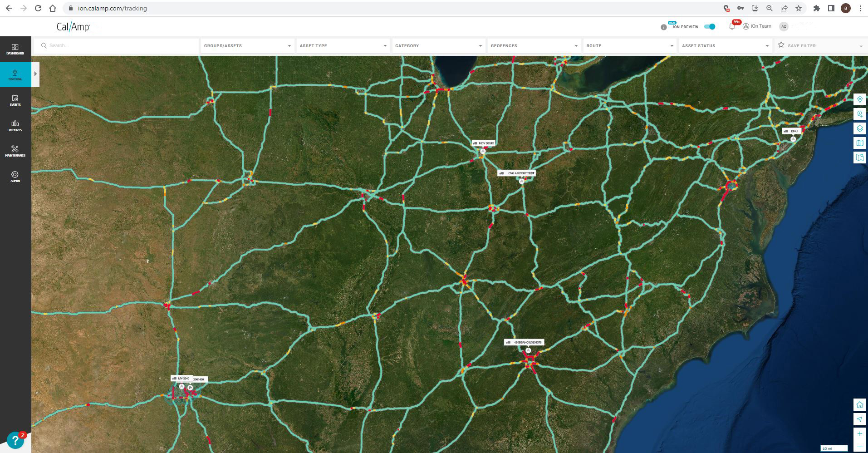Toggle the iOn Preview switch off
Viewport: 868px width, 453px height.
pos(710,26)
